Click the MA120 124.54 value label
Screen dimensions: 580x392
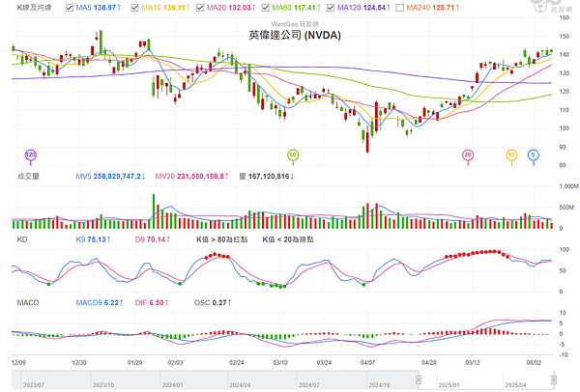coord(363,8)
